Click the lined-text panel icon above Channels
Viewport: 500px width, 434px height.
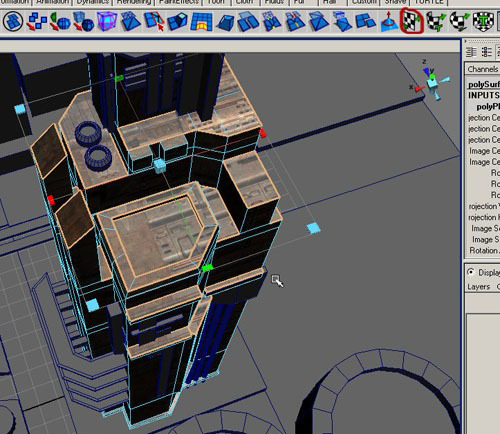point(471,52)
